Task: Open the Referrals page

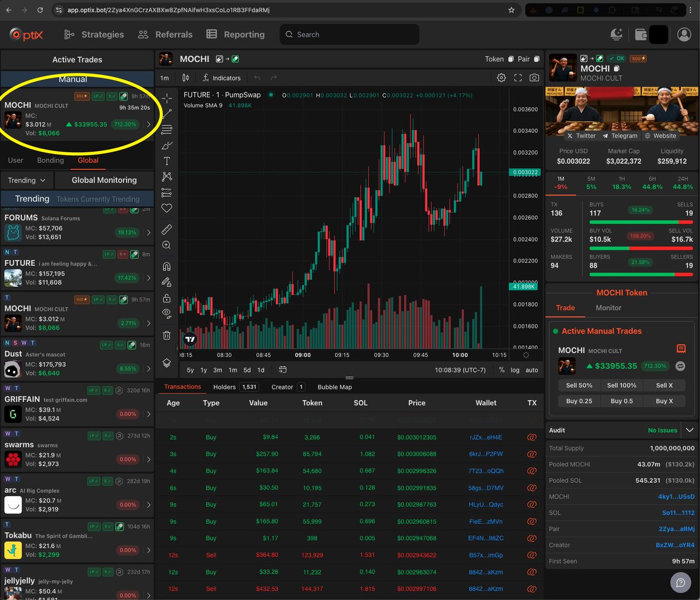Action: (x=165, y=34)
